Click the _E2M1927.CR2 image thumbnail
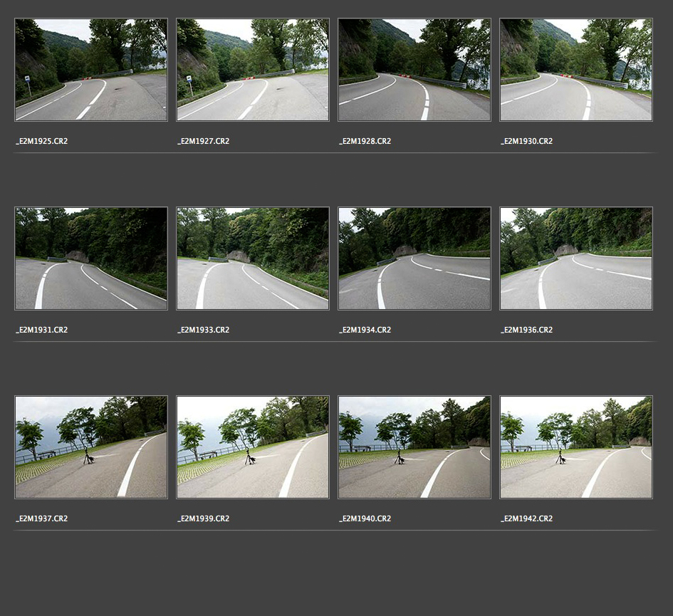This screenshot has height=616, width=673. coord(253,70)
